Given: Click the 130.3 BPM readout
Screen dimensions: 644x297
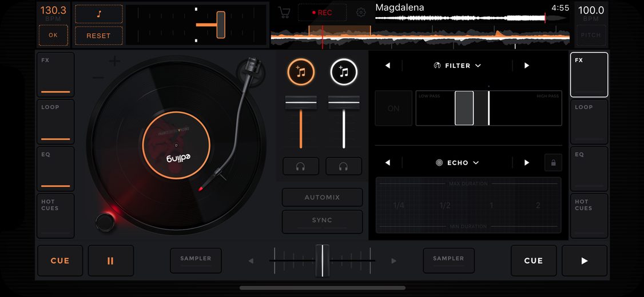Looking at the screenshot, I should tap(53, 10).
